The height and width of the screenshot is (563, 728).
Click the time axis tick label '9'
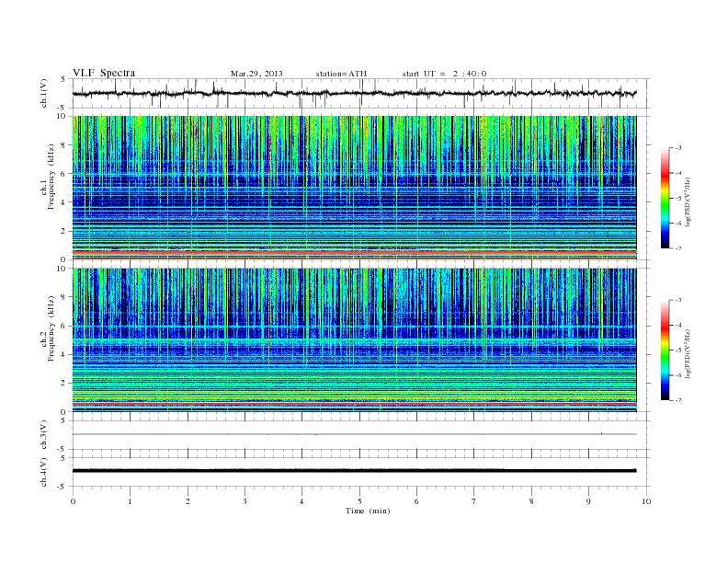[588, 501]
